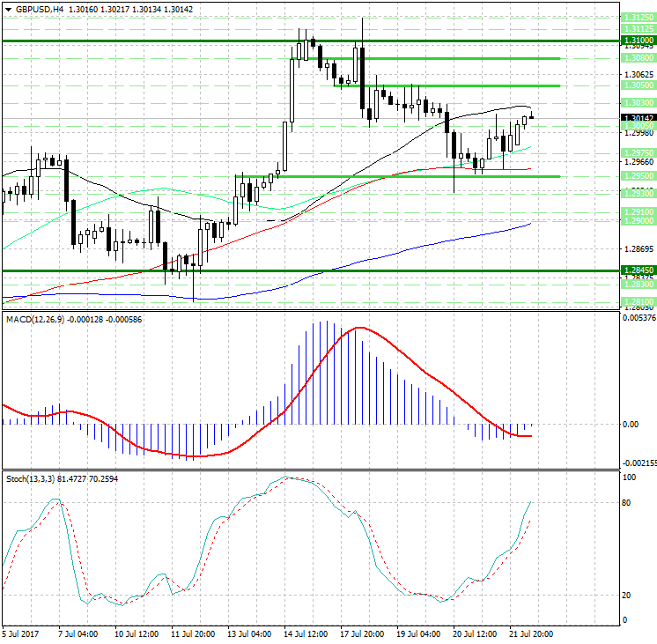
Task: Click the 14 Jul 12:00 time label
Action: (x=307, y=633)
